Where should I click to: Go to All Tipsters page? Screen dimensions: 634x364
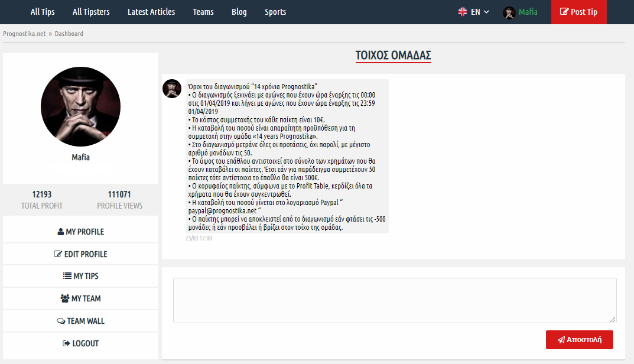(91, 12)
